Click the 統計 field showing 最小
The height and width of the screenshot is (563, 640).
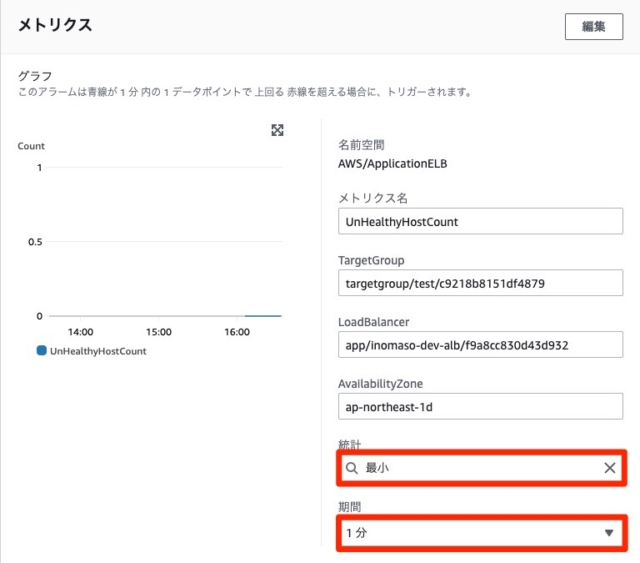[481, 468]
